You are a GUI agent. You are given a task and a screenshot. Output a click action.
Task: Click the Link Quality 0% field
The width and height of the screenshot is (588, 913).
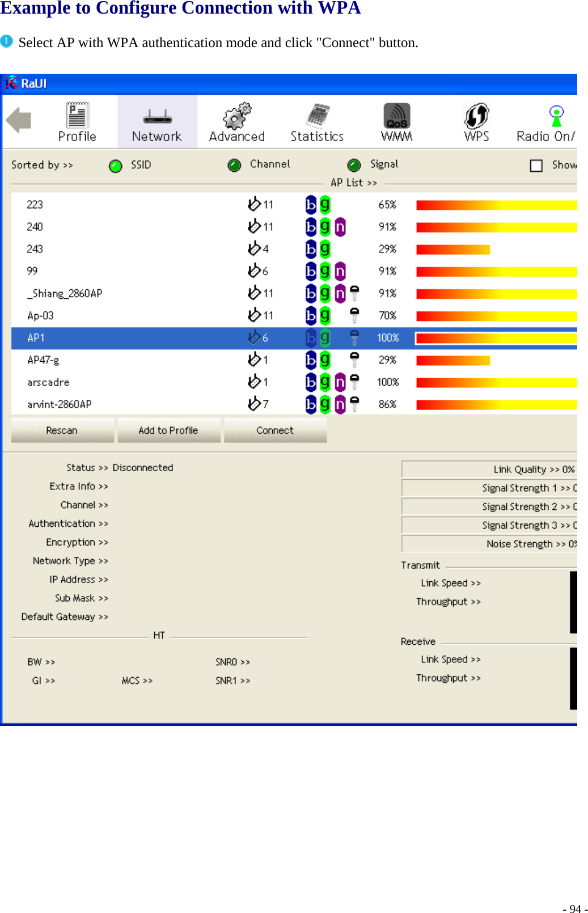coord(489,470)
